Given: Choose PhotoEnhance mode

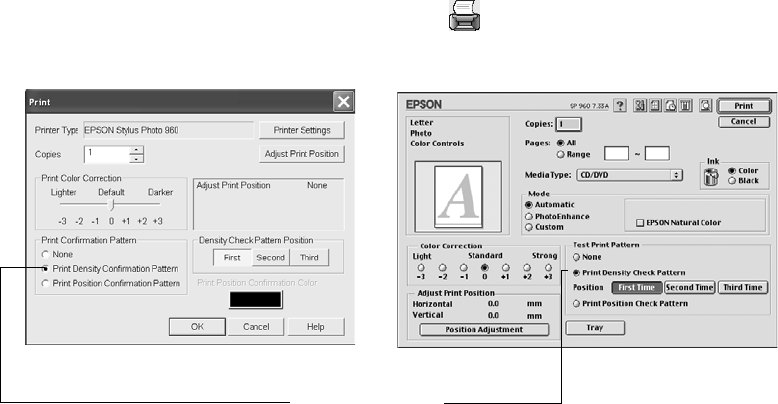Looking at the screenshot, I should pos(529,216).
